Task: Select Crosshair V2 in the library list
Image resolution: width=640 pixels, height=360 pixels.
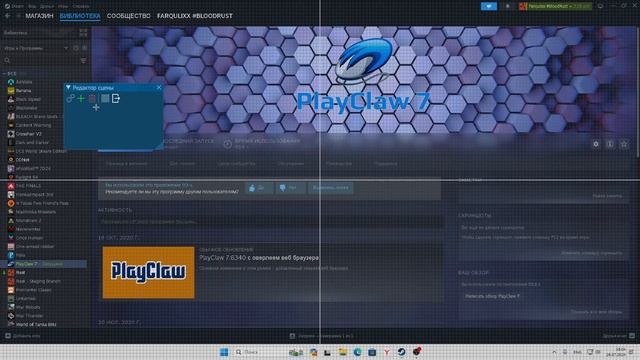Action: point(29,134)
